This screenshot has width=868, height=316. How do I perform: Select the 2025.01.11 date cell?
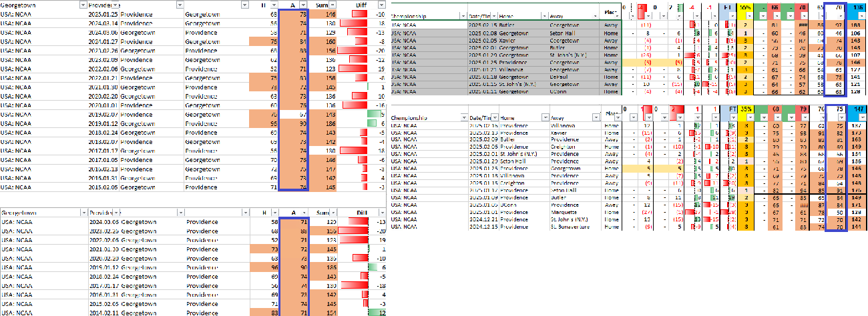point(483,92)
